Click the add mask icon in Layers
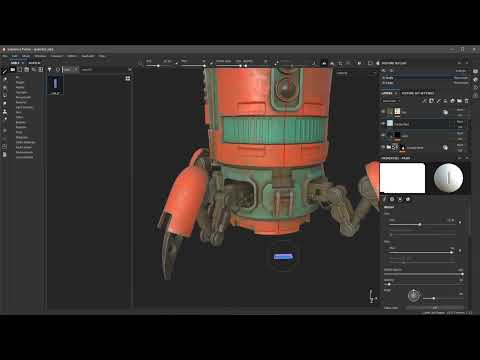The height and width of the screenshot is (360, 480). click(x=431, y=101)
